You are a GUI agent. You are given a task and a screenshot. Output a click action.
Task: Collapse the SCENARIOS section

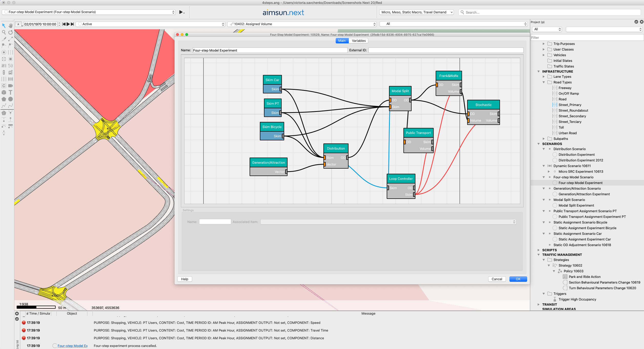(539, 144)
